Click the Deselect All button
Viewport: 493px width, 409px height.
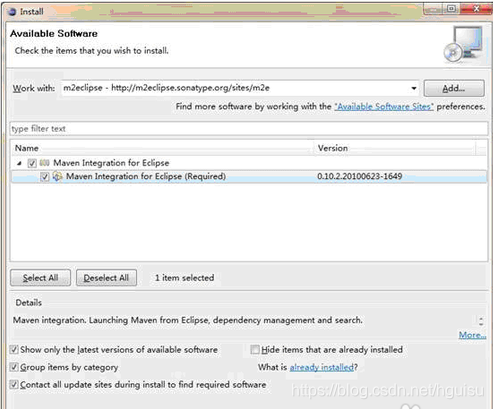[106, 278]
